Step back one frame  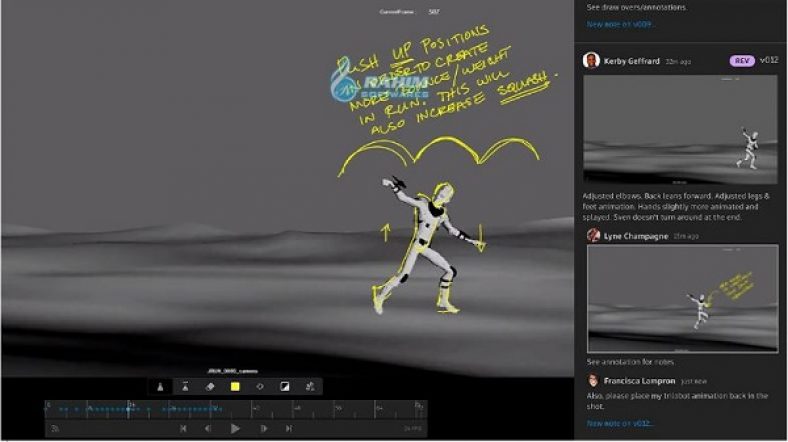pos(208,428)
